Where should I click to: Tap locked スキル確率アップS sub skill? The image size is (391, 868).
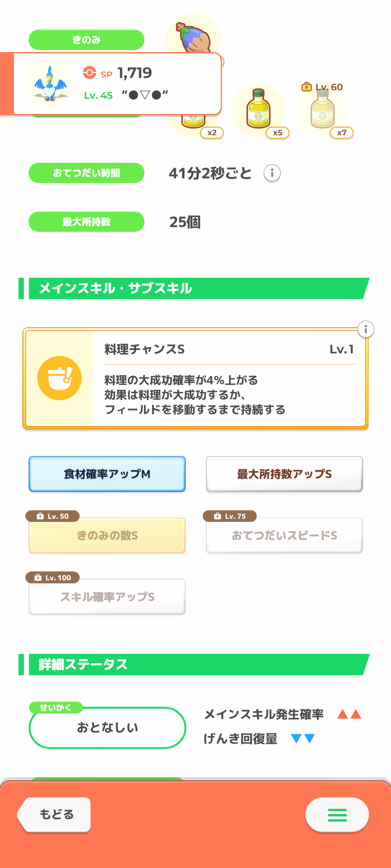(107, 597)
